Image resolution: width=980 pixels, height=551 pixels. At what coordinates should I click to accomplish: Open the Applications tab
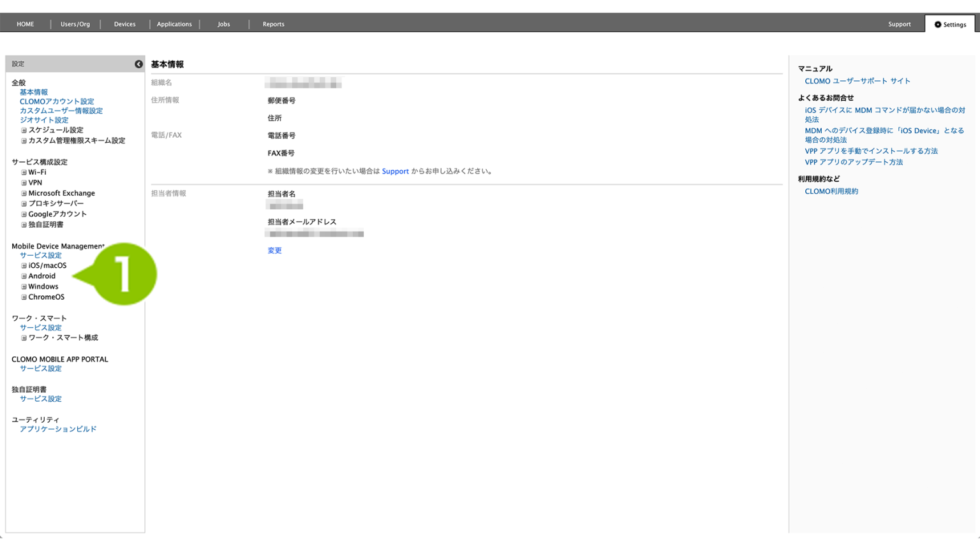coord(174,24)
